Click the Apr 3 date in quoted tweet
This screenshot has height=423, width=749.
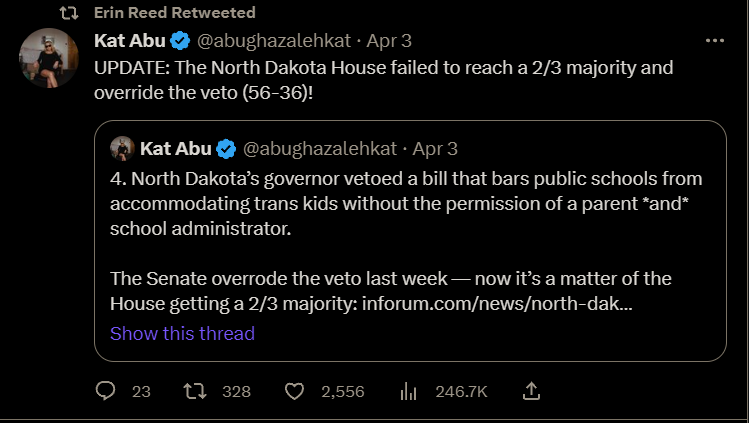pos(437,148)
